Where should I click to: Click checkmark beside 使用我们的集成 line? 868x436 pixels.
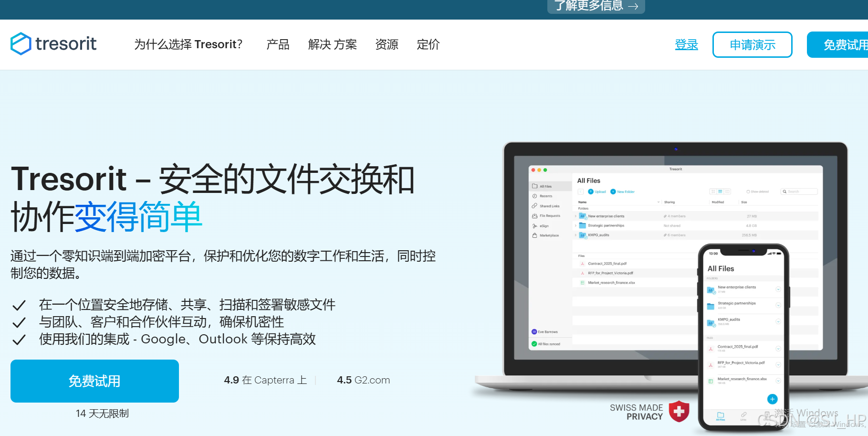coord(19,340)
